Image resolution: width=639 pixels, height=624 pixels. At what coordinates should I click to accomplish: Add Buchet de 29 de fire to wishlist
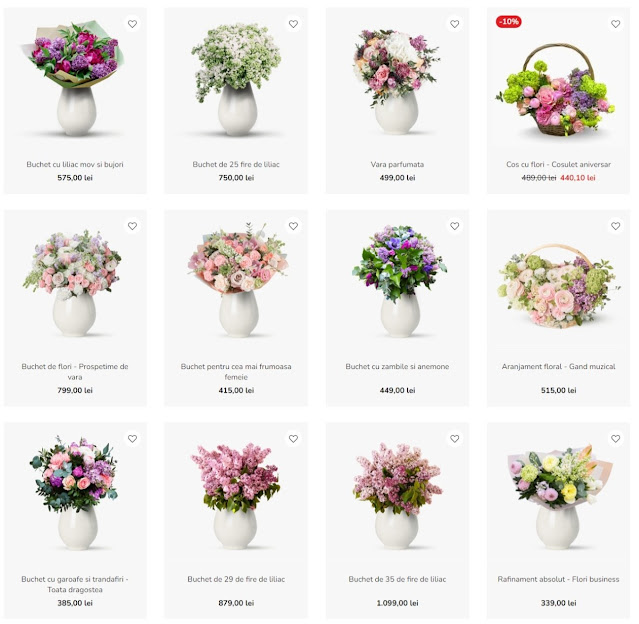(x=293, y=439)
